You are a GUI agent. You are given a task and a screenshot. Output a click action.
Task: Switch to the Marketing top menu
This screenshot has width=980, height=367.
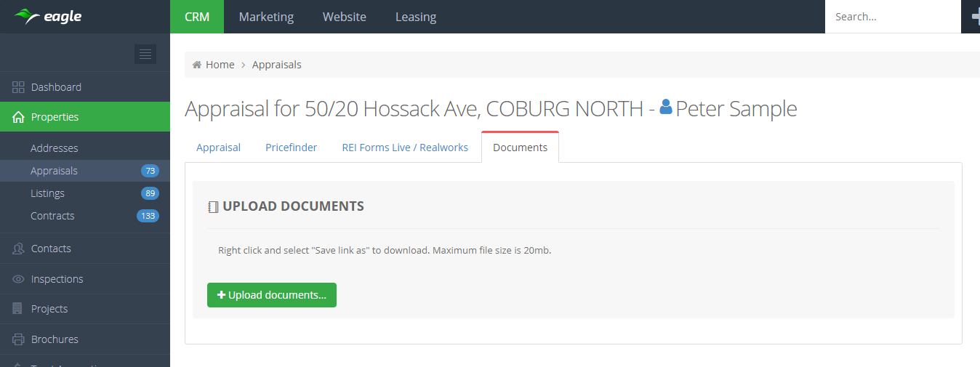point(266,17)
